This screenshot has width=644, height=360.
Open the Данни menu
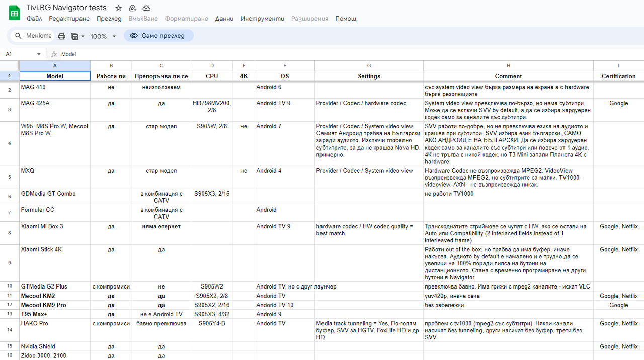point(224,19)
